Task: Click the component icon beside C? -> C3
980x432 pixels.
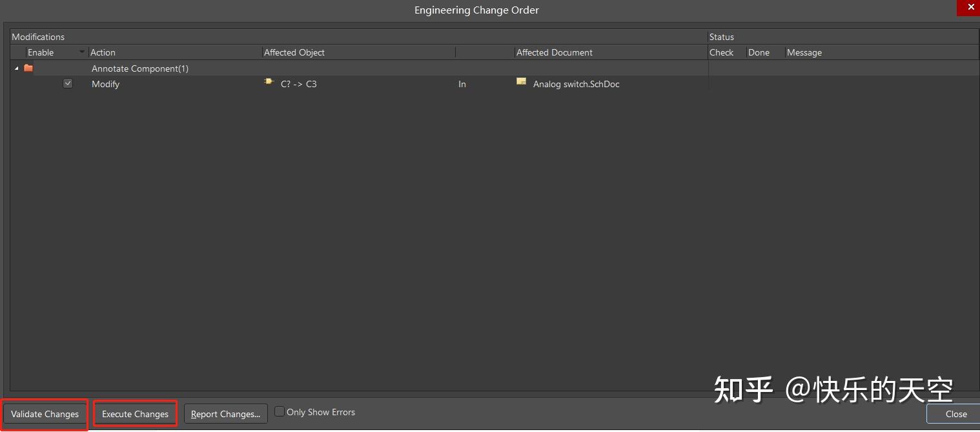Action: point(269,82)
